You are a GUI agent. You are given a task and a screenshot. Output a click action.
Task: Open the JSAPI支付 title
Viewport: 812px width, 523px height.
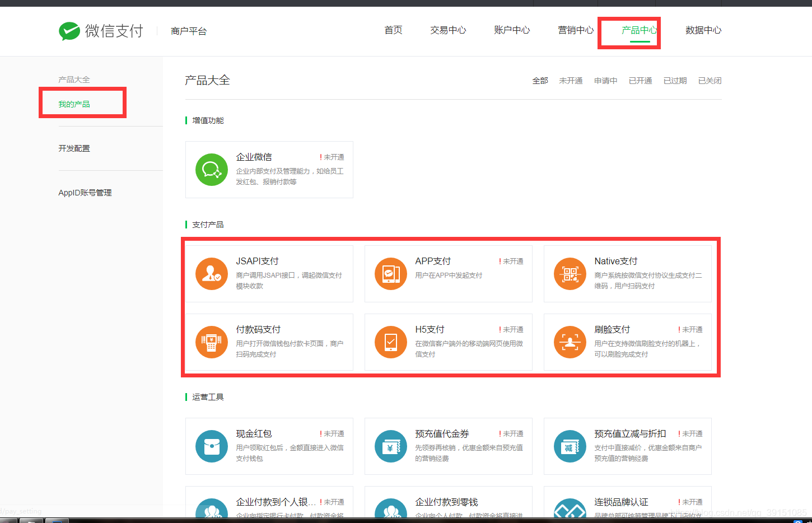coord(257,261)
